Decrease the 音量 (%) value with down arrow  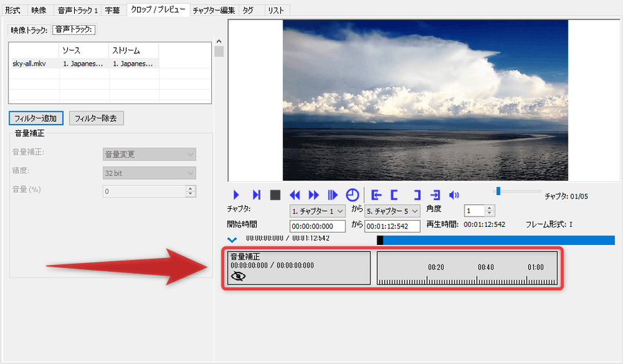point(191,194)
